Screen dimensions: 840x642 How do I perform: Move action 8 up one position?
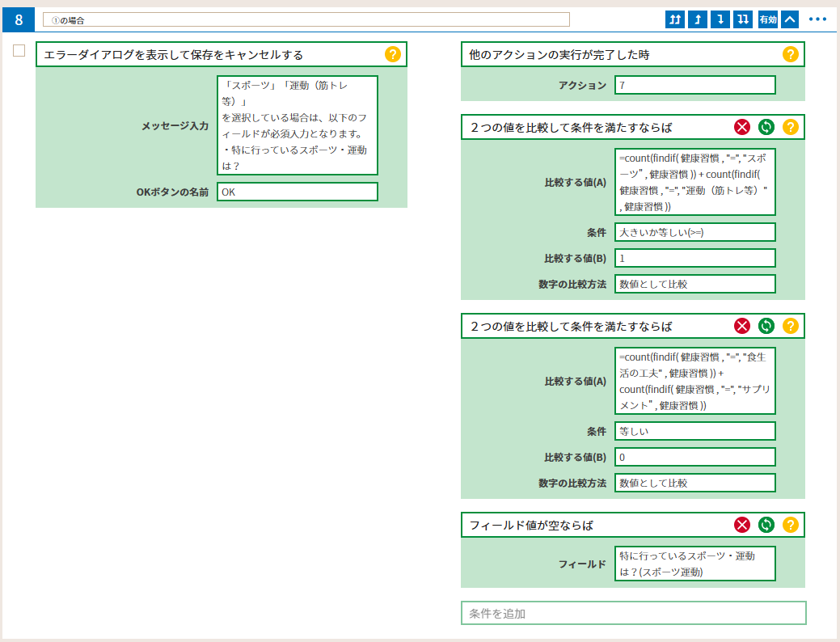pyautogui.click(x=698, y=20)
